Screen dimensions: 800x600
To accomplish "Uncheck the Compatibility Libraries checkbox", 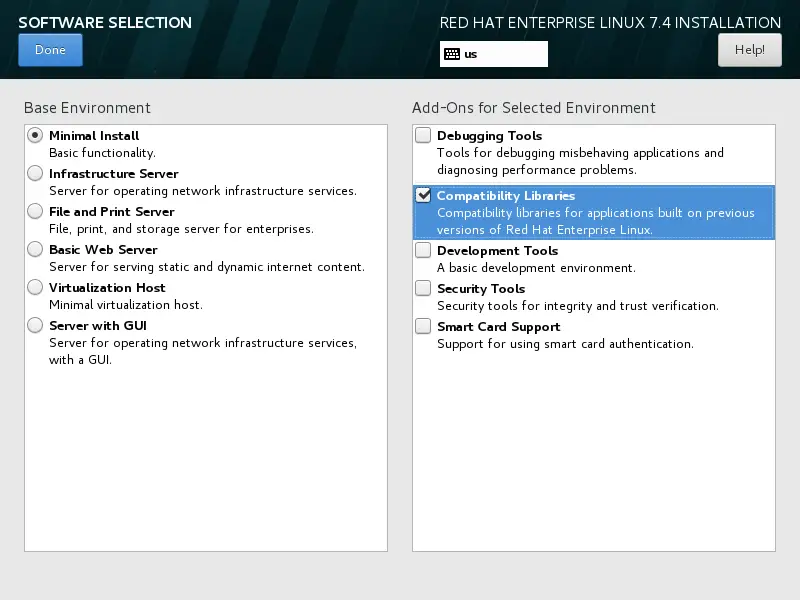I will tap(423, 195).
